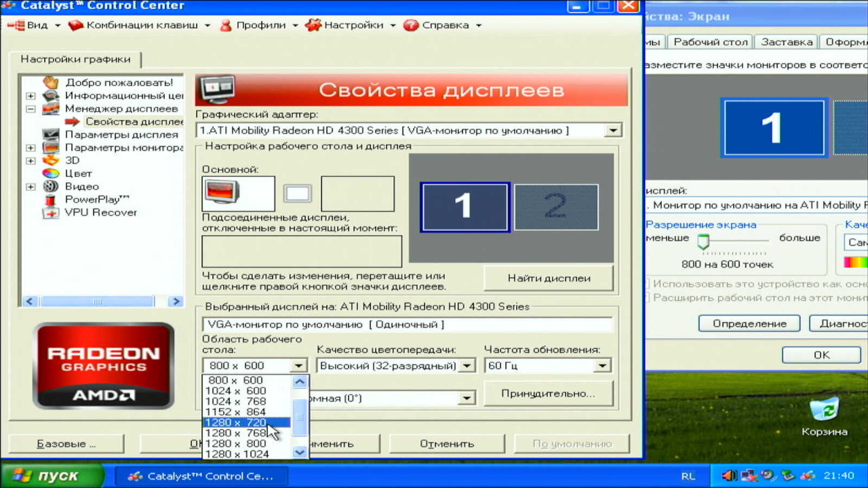
Task: Select Свойства дисплеев in the tree
Action: 133,121
